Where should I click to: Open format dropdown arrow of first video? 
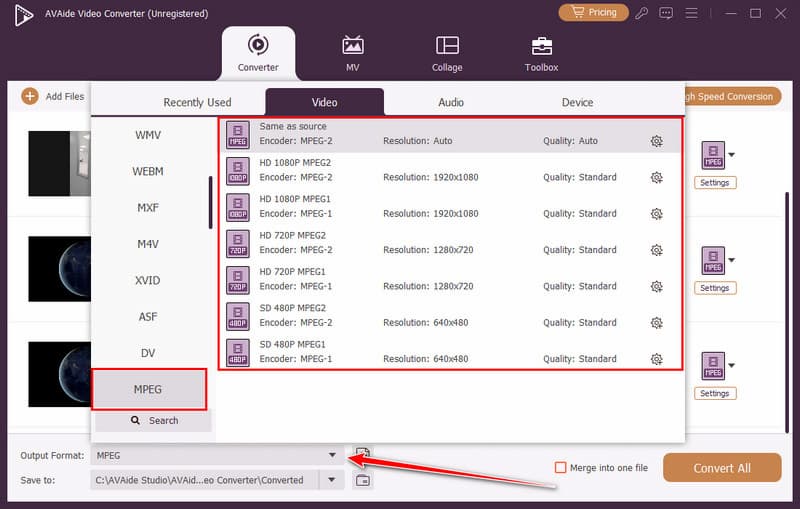(x=732, y=155)
